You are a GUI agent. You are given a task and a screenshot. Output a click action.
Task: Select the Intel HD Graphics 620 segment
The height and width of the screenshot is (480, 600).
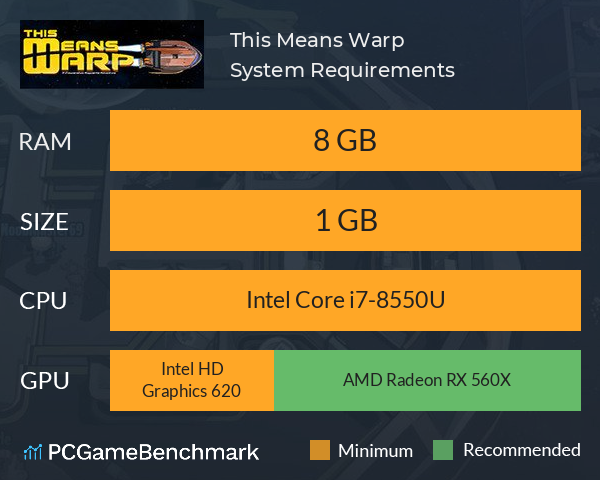point(192,380)
